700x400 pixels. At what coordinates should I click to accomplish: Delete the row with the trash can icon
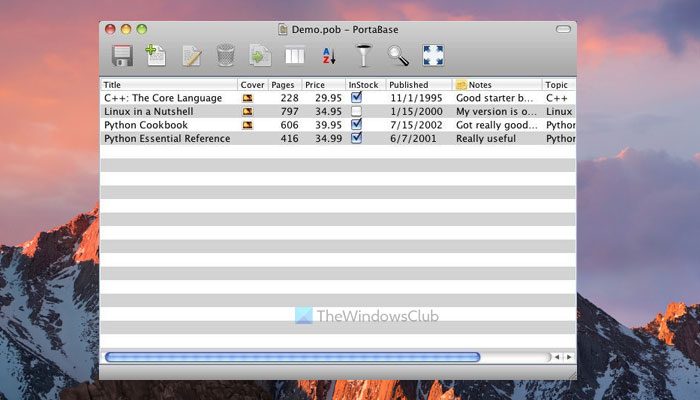226,55
